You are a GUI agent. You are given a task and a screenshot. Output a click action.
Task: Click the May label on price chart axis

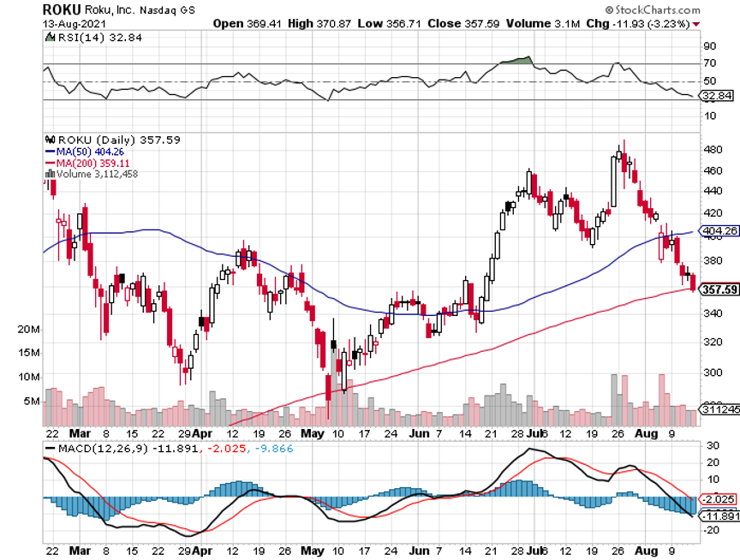(313, 433)
